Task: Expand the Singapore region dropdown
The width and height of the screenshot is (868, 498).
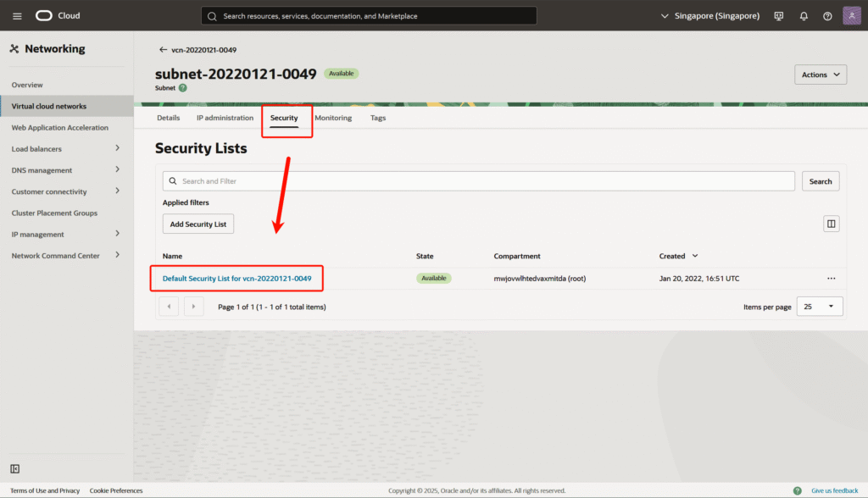Action: pos(709,16)
